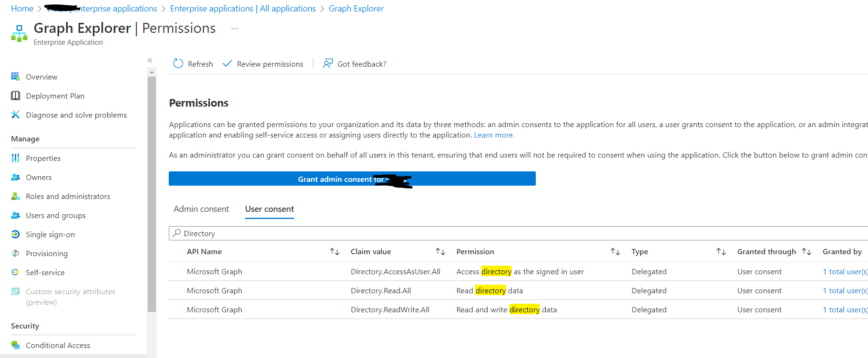Click the Users and groups icon
Image resolution: width=868 pixels, height=358 pixels.
[x=16, y=215]
